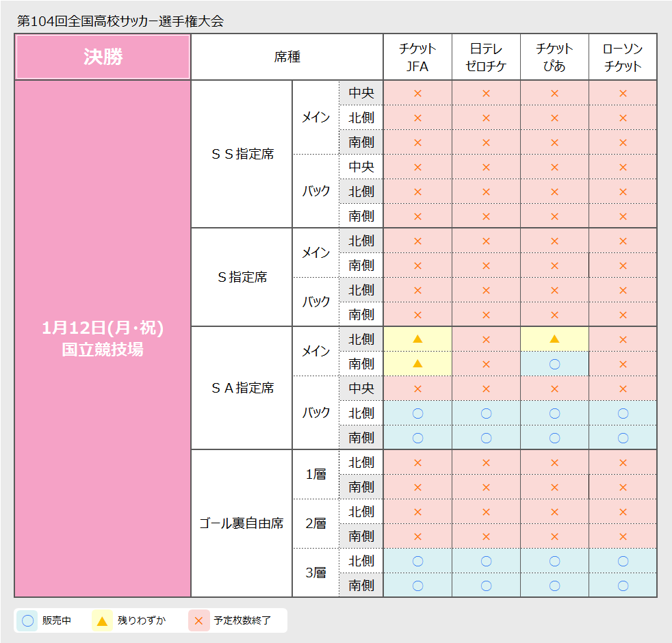Click the triangle for SA Main South under Ticket JFA
The height and width of the screenshot is (643, 672).
coord(417,363)
